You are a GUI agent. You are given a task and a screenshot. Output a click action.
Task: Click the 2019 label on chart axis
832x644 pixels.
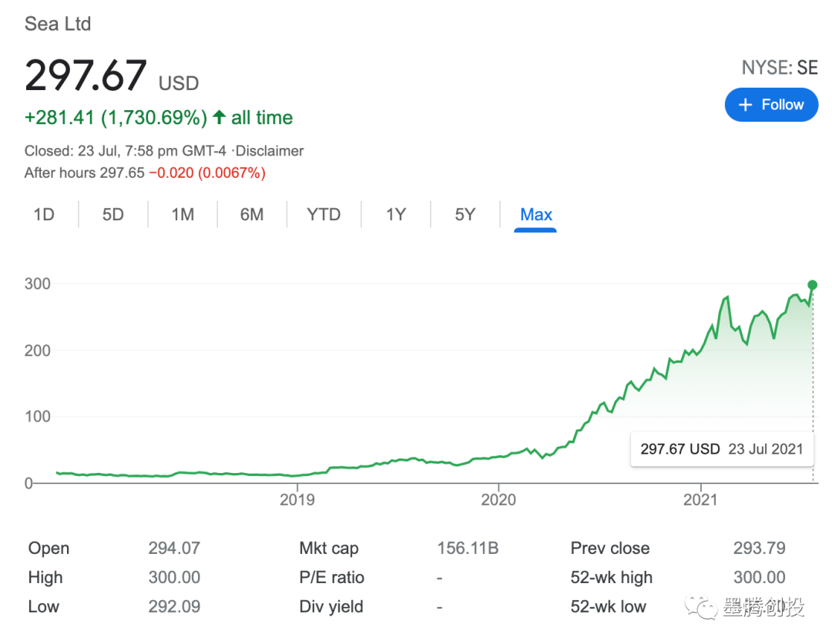(297, 501)
